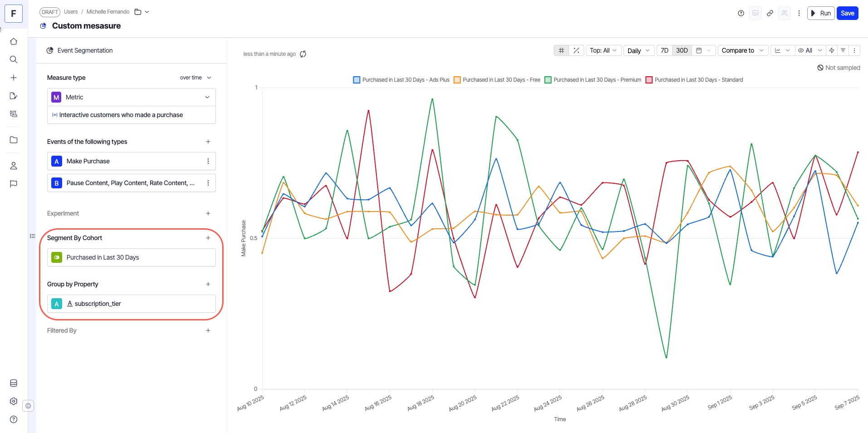Open the database icon in sidebar

pos(14,383)
